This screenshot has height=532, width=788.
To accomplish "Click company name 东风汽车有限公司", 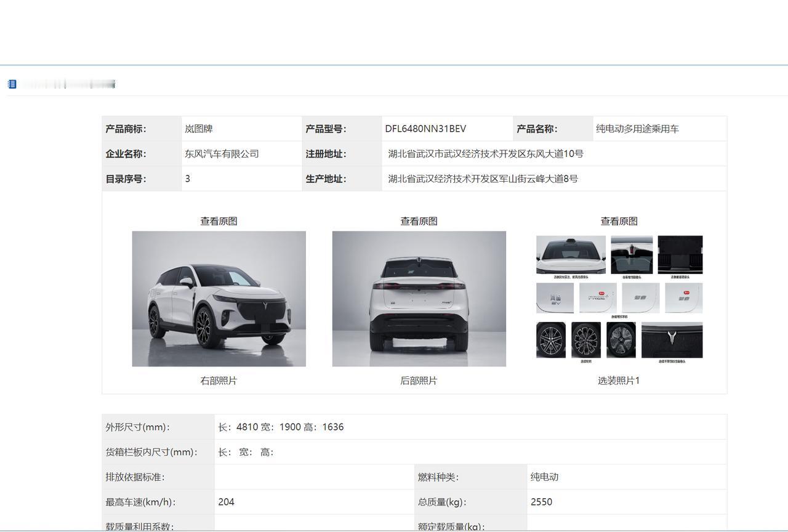I will tap(222, 154).
